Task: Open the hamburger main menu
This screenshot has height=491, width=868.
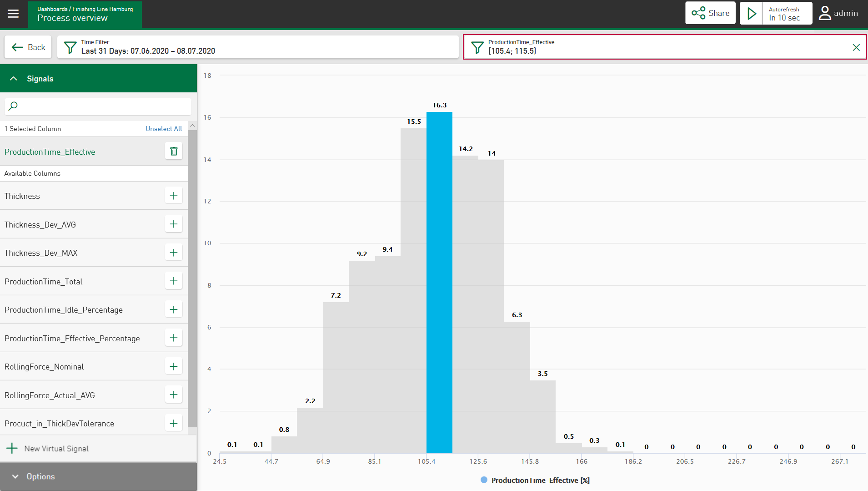Action: pyautogui.click(x=13, y=14)
